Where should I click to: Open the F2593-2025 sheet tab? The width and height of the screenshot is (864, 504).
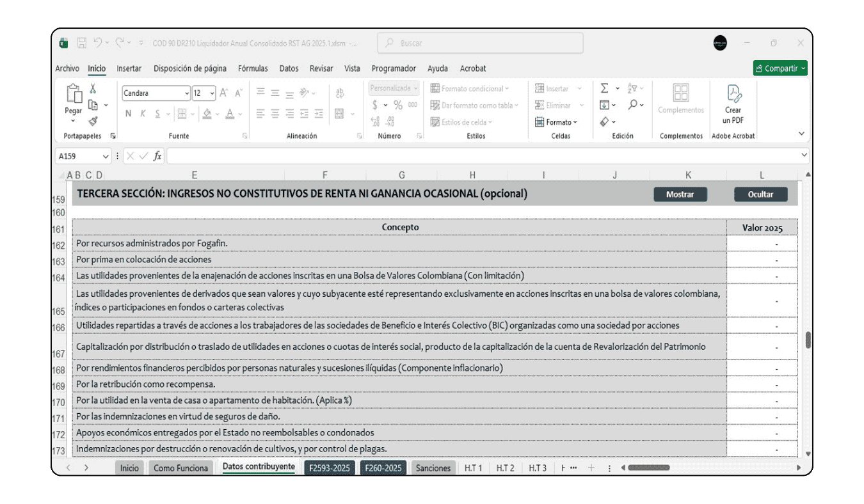click(331, 468)
